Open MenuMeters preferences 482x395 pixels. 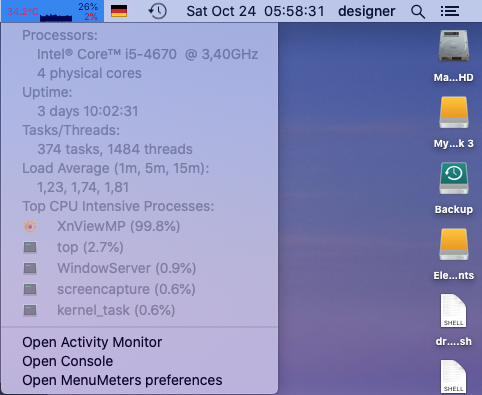pyautogui.click(x=122, y=380)
